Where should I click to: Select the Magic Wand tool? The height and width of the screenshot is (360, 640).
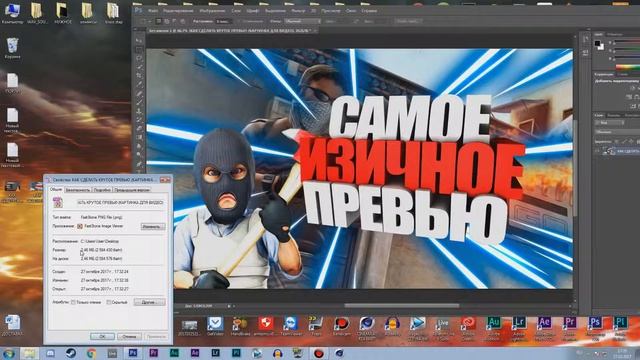139,67
